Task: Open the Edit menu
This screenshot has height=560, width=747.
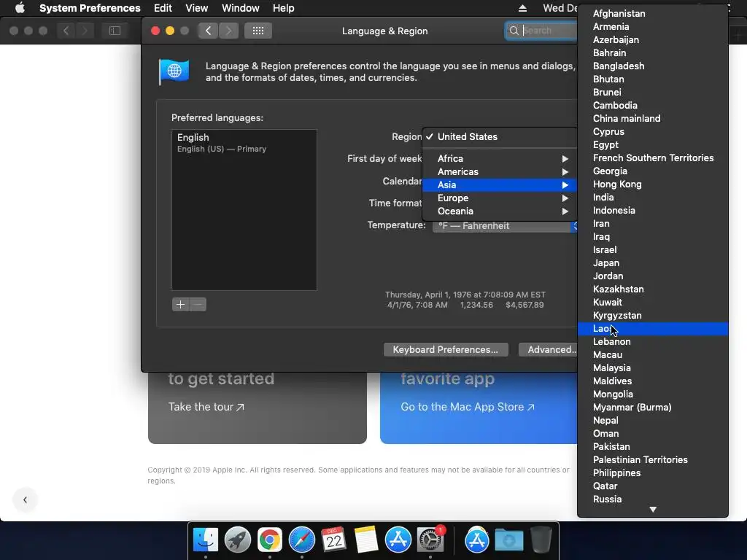Action: tap(163, 8)
